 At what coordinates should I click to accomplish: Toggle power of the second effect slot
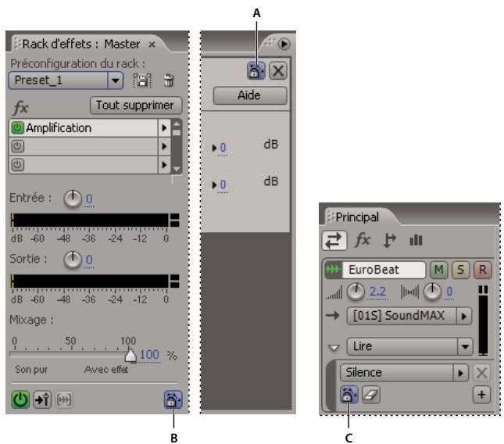(x=17, y=146)
